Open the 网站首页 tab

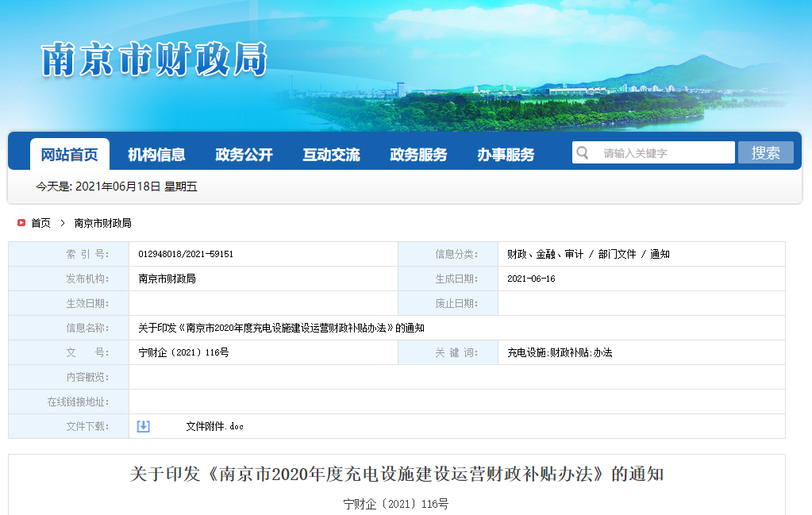pos(70,155)
